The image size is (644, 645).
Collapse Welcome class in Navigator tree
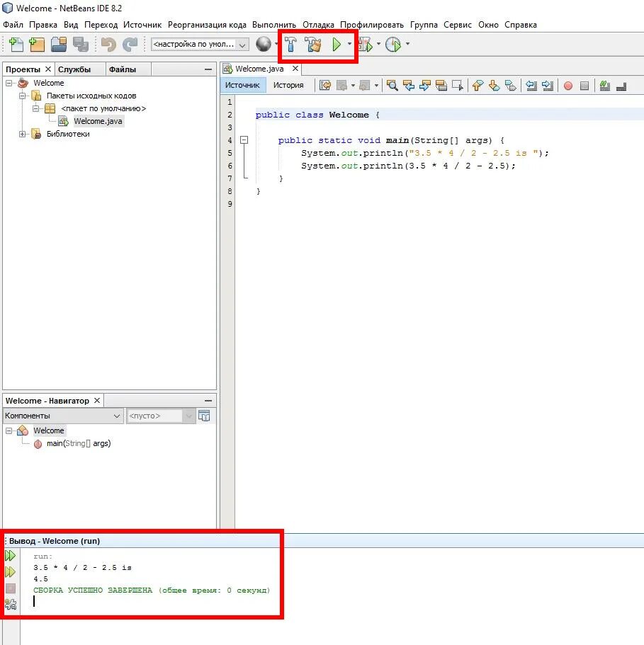[9, 430]
